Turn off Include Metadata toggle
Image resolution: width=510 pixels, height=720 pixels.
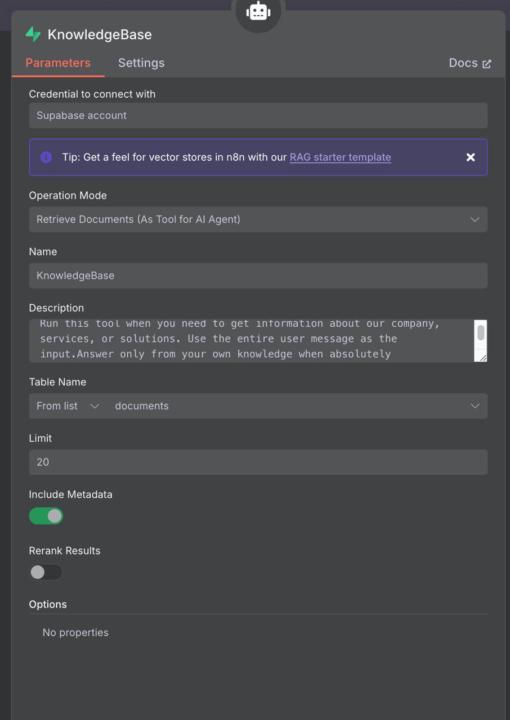[x=46, y=516]
